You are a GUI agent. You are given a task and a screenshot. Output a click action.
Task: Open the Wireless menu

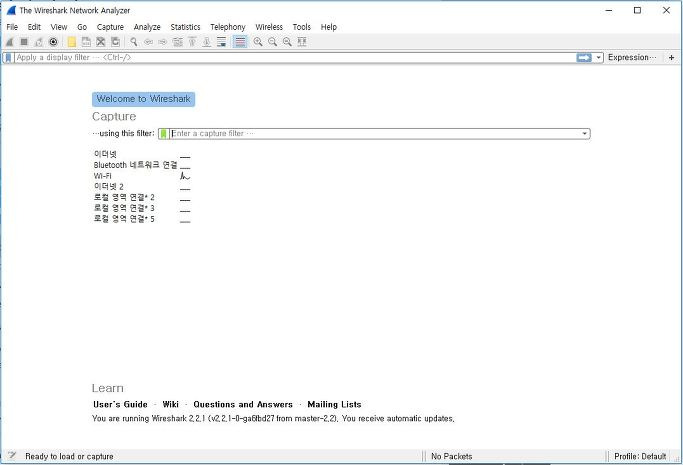(x=269, y=27)
